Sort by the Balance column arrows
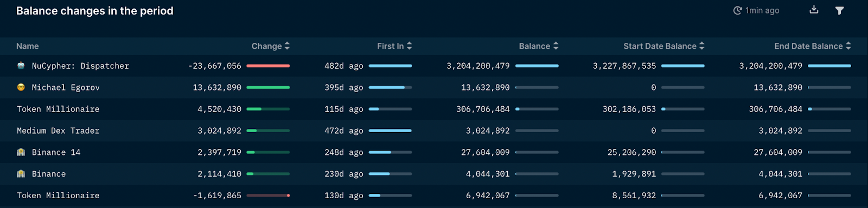Image resolution: width=868 pixels, height=208 pixels. coord(556,46)
